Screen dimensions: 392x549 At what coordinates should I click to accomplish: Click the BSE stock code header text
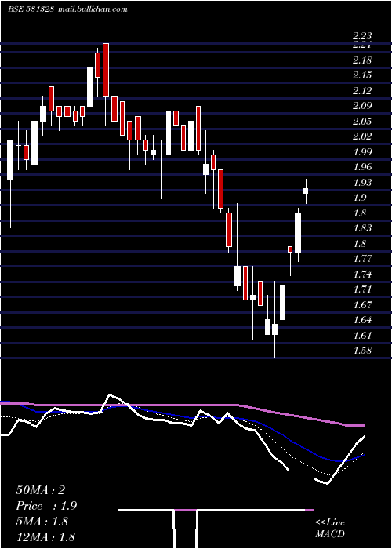pos(31,9)
